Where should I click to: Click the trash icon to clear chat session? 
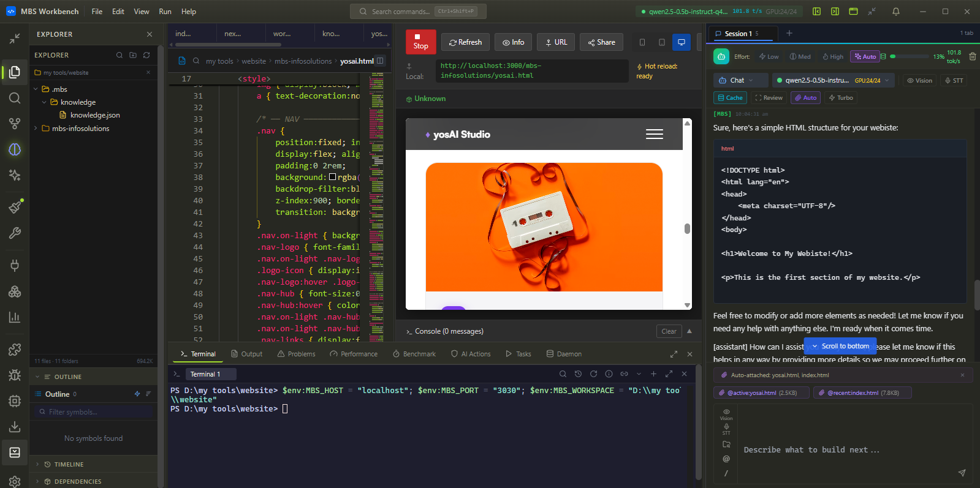pyautogui.click(x=972, y=56)
